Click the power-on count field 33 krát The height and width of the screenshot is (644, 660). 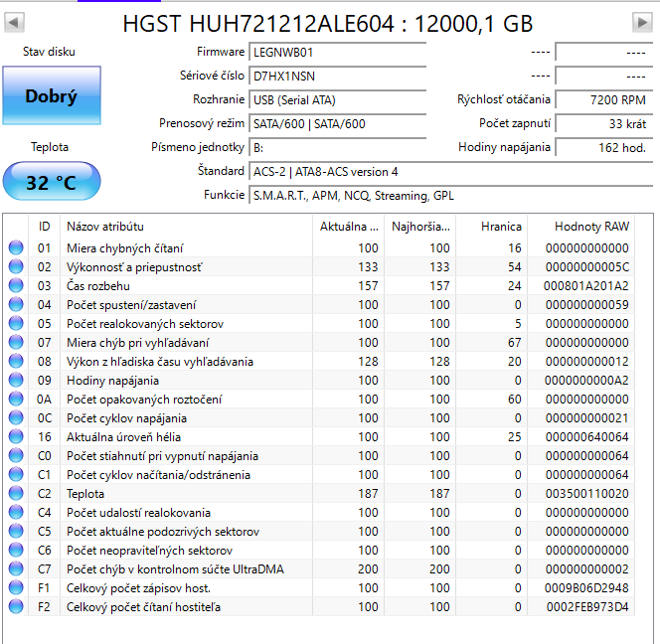(x=604, y=124)
